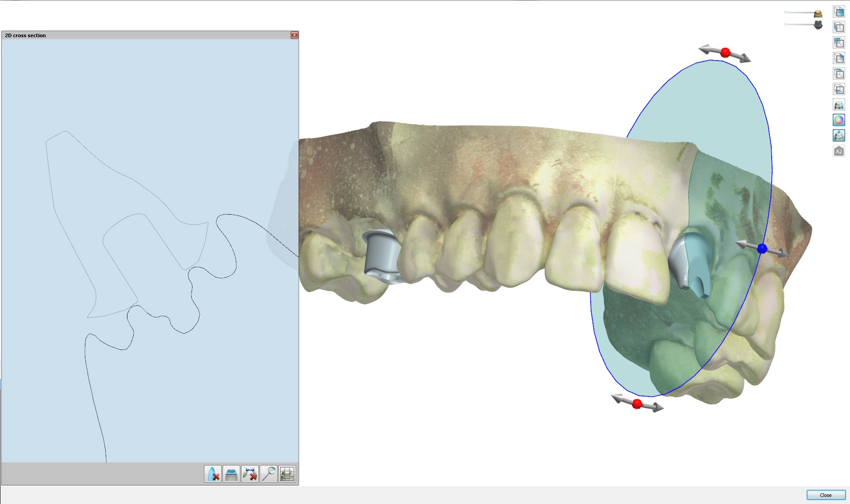
Task: Switch to front cube view
Action: pyautogui.click(x=838, y=12)
